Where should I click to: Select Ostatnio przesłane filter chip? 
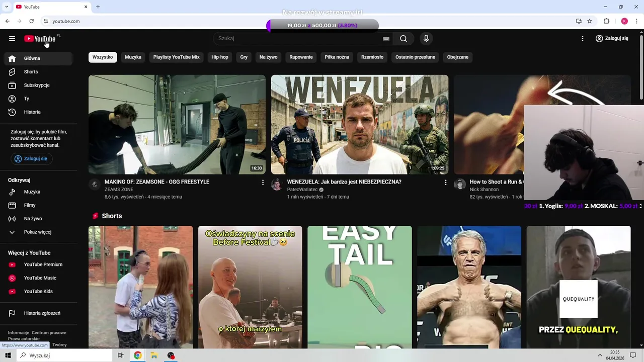pyautogui.click(x=415, y=57)
